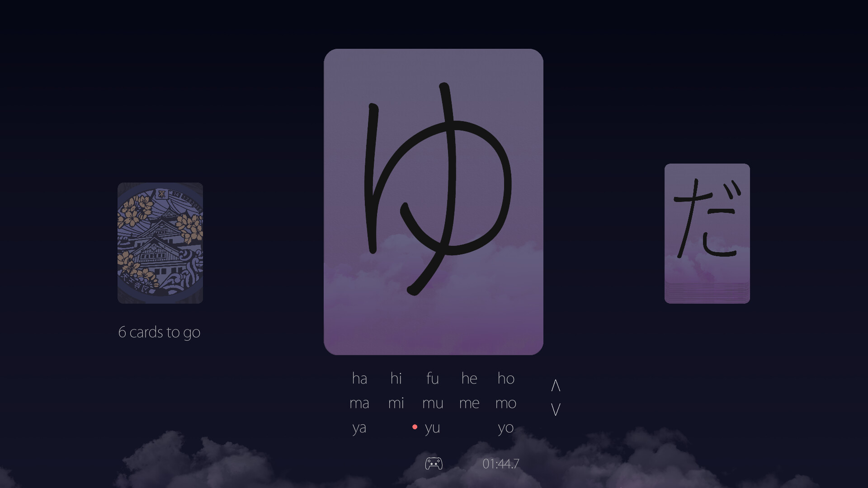Click the red dot marker beside yu

pos(415,427)
